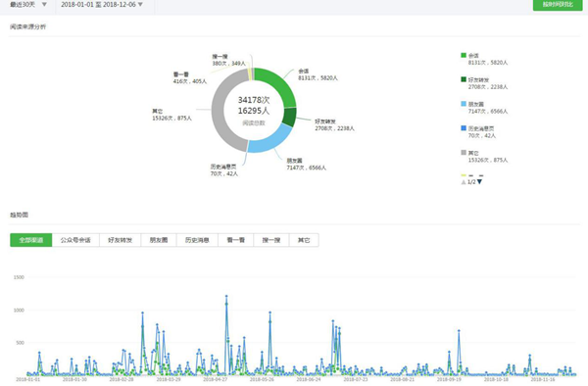
Task: Open the 最近30天 period dropdown
Action: point(28,5)
